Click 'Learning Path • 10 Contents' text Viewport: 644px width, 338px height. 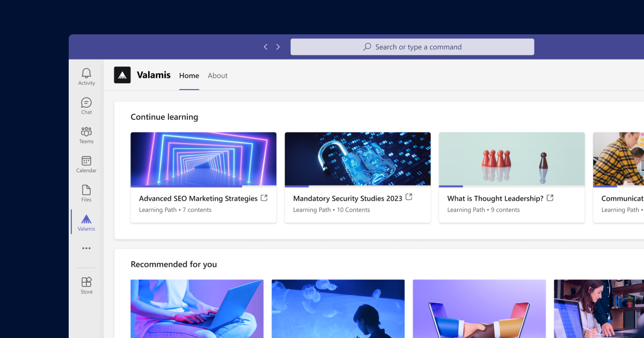point(332,210)
